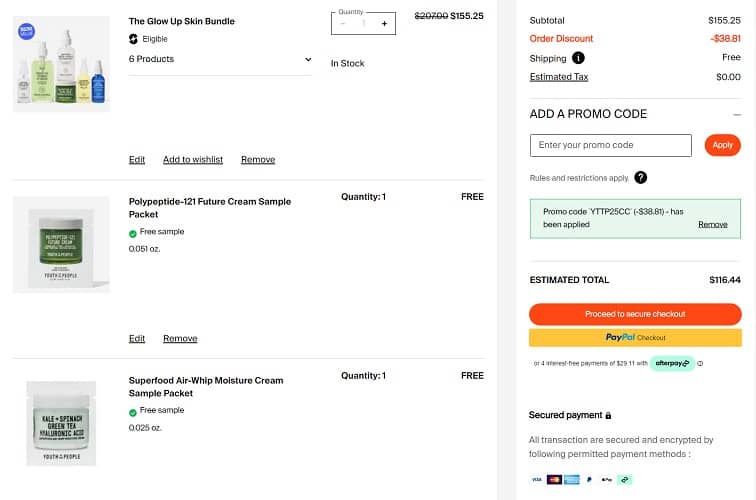The width and height of the screenshot is (756, 500).
Task: Click the Afterpay Eligible icon under bundle title
Action: [x=134, y=39]
